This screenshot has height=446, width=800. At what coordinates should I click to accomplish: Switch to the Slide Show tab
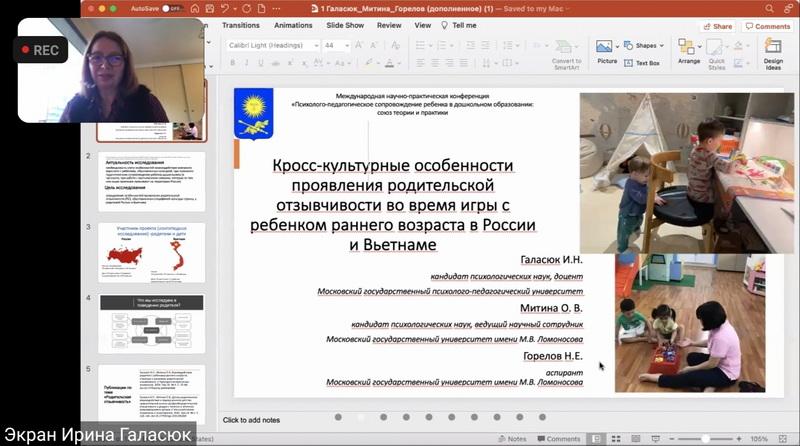click(345, 25)
